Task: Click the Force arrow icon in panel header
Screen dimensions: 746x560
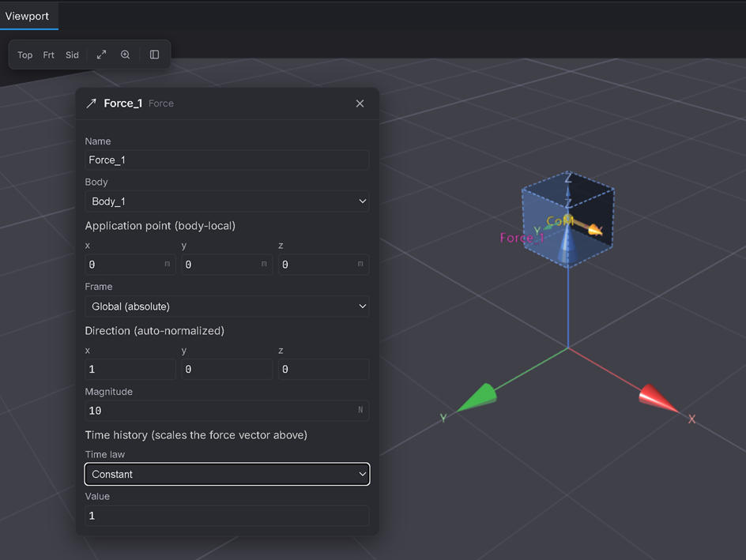Action: (x=92, y=103)
